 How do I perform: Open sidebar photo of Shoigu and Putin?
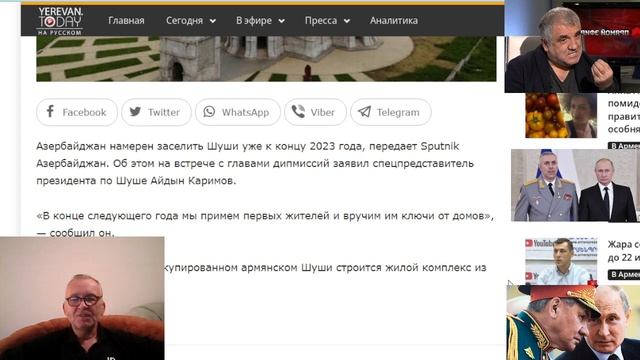click(573, 322)
